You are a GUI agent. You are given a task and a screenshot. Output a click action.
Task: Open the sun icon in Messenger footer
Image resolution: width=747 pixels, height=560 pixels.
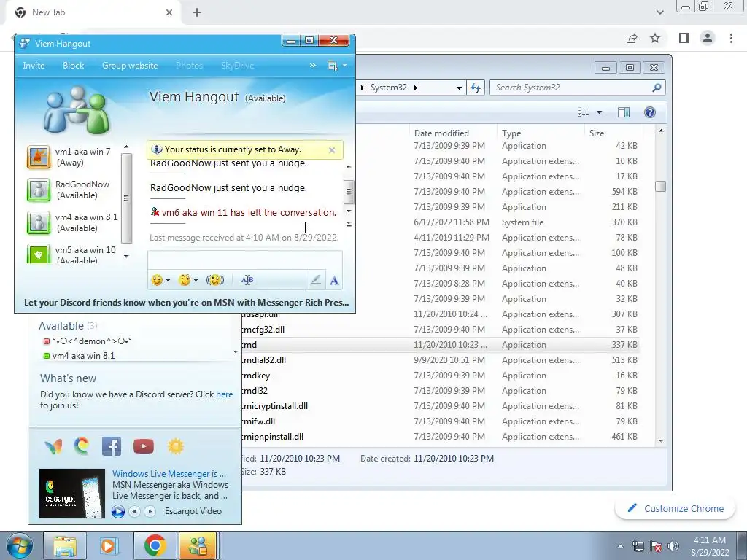coord(176,446)
